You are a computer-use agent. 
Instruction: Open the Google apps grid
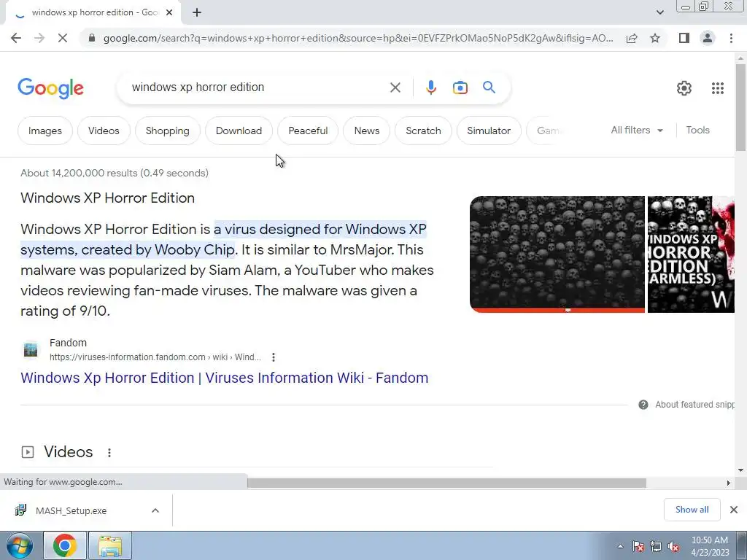[718, 88]
